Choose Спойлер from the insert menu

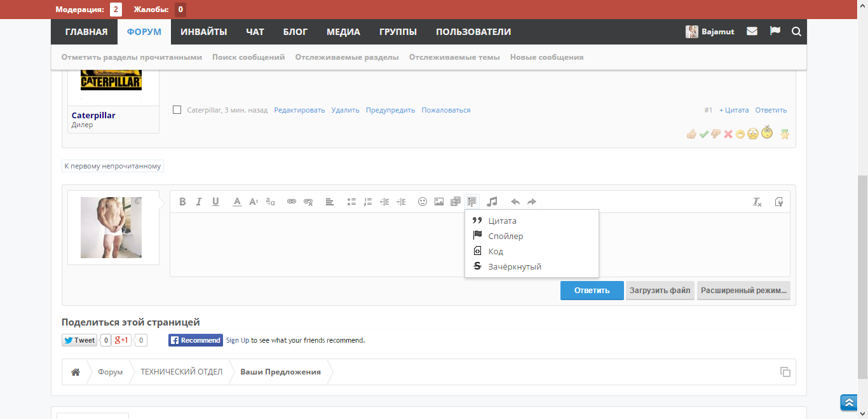(x=506, y=236)
